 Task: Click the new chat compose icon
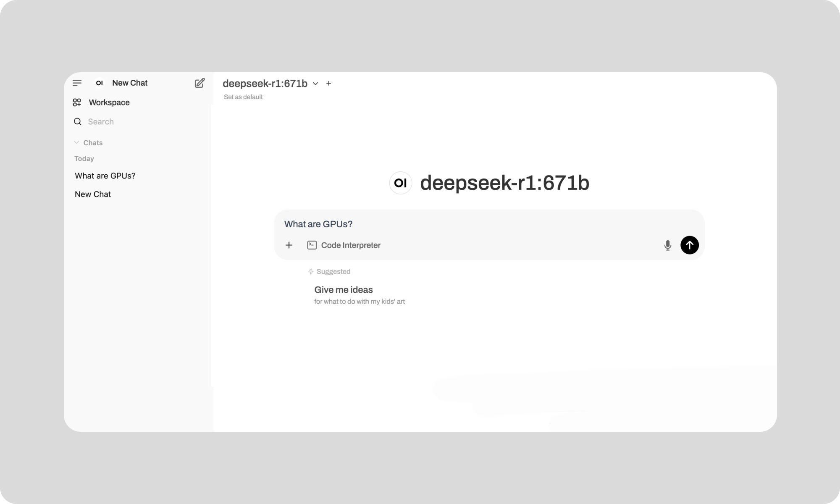pos(200,83)
